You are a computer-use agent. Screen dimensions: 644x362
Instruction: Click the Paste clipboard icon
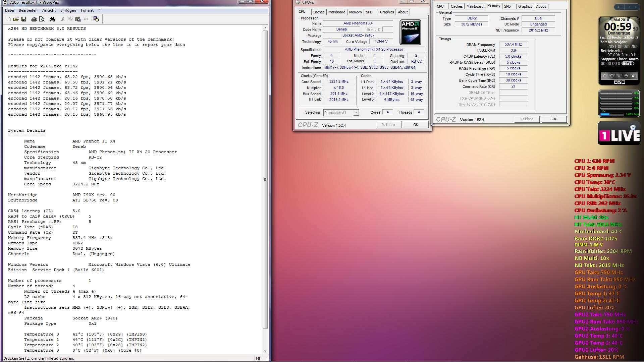pyautogui.click(x=78, y=19)
